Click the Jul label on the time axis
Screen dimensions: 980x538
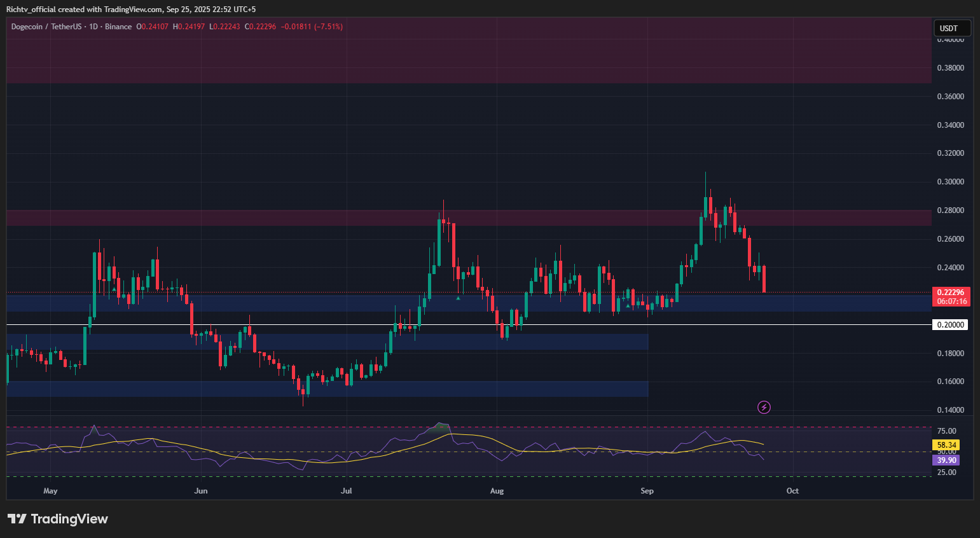[347, 491]
